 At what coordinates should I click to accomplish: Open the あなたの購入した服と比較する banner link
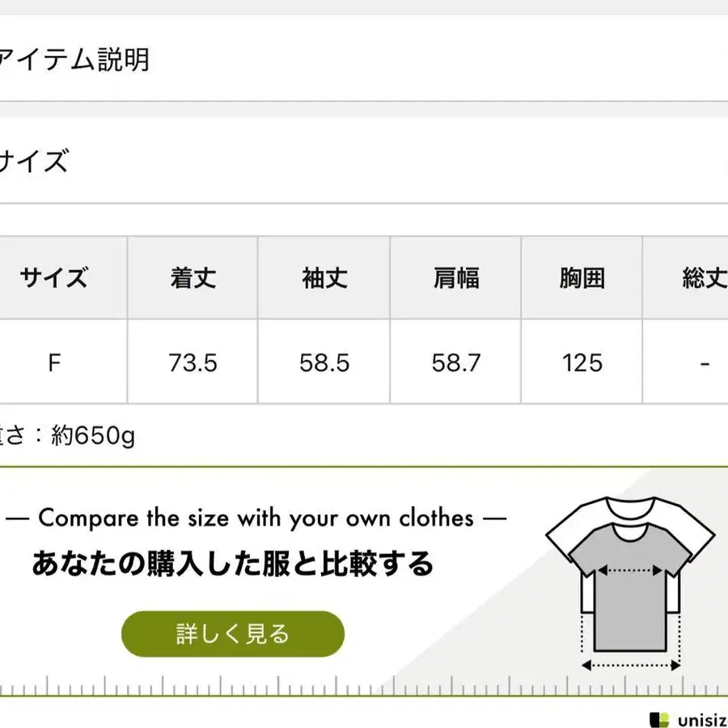click(233, 564)
